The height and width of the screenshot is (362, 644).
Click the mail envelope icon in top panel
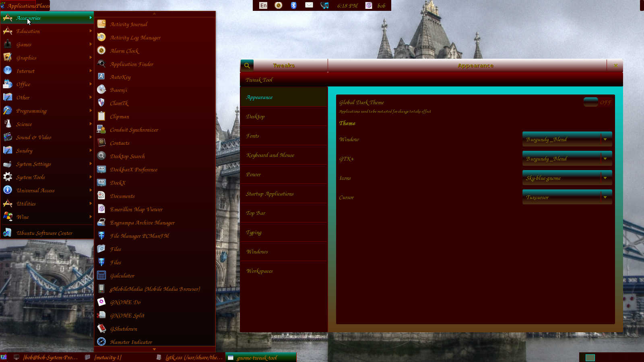(x=309, y=5)
